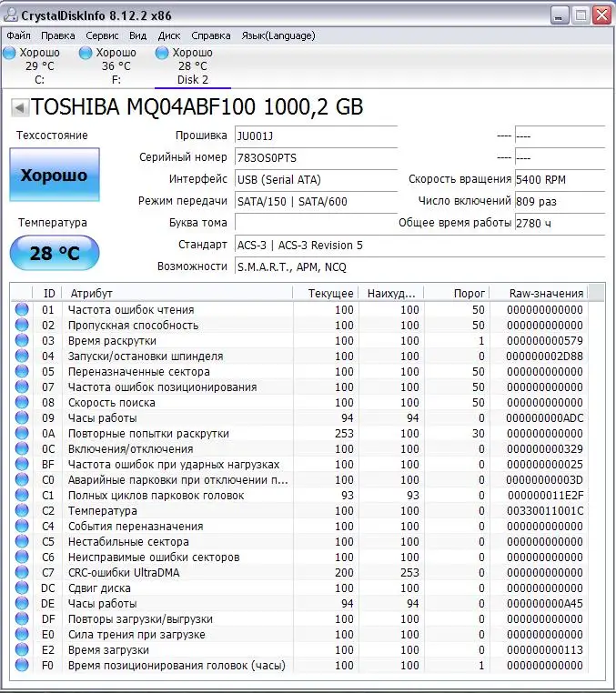
Task: Click the ID column header
Action: (x=47, y=294)
